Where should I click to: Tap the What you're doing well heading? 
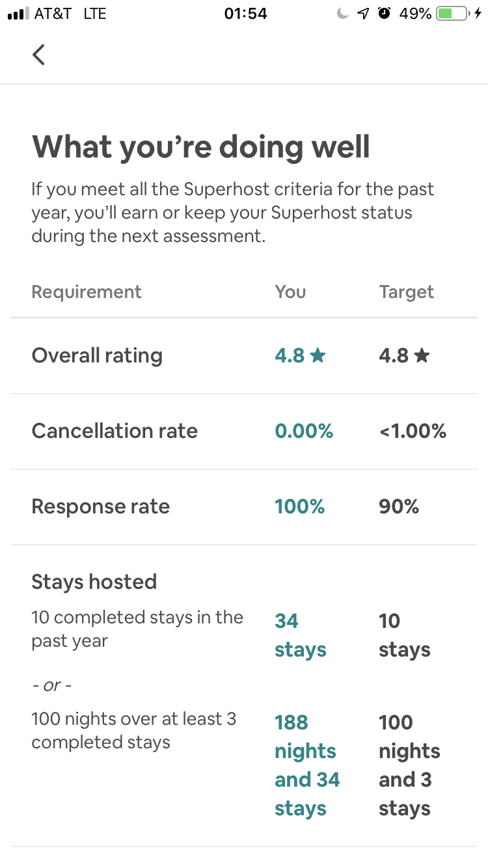click(x=200, y=146)
